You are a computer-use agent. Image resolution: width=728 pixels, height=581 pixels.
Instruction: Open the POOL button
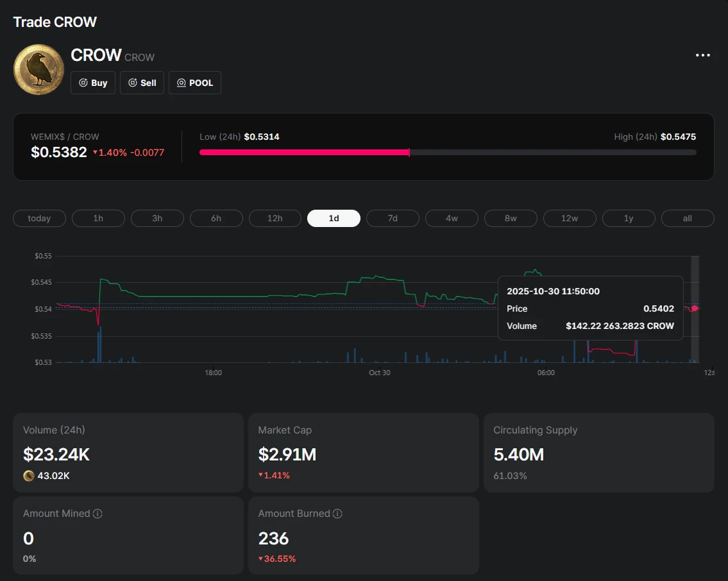pos(195,83)
